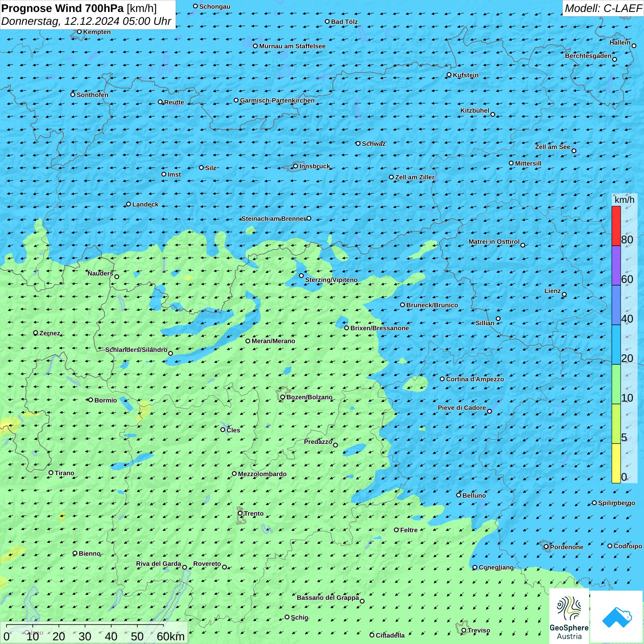644x644 pixels.
Task: Click the 60km distance scale bar label
Action: point(171,636)
